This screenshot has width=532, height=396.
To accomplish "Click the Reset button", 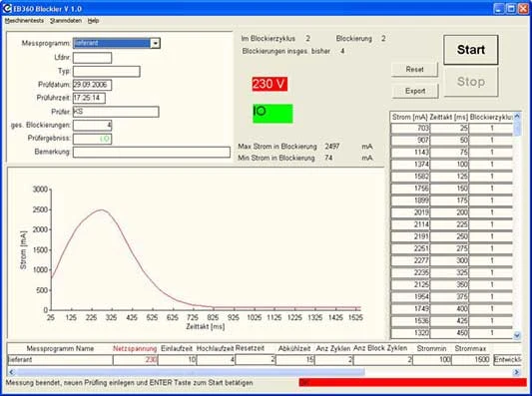I will click(414, 70).
